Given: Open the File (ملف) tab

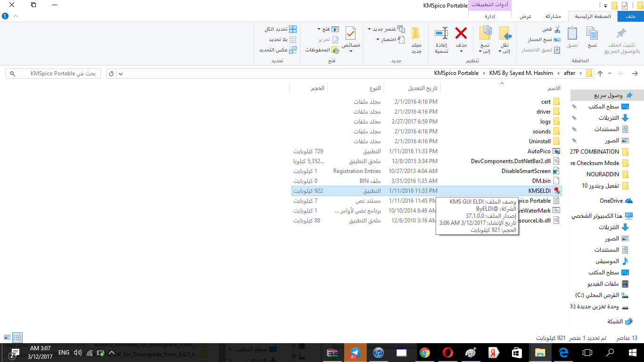Looking at the screenshot, I should point(630,16).
